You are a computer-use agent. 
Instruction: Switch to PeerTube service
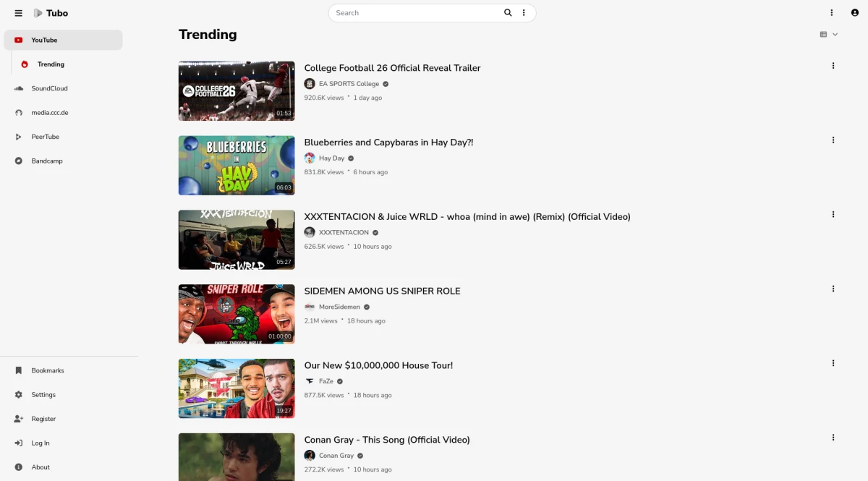(45, 137)
